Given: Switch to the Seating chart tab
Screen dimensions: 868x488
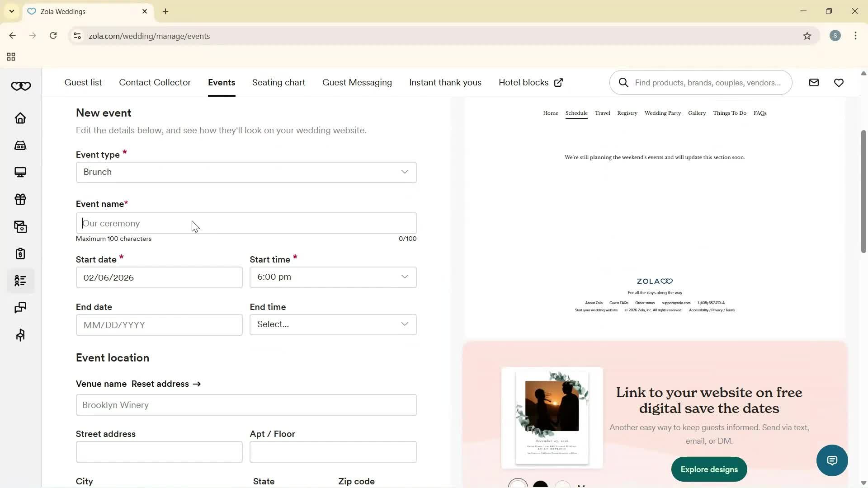Looking at the screenshot, I should coord(278,82).
